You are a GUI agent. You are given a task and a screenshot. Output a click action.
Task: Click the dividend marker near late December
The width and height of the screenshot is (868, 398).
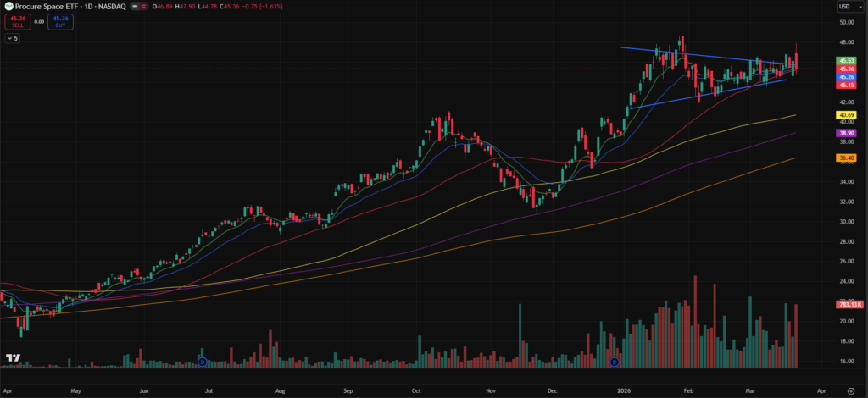[615, 362]
